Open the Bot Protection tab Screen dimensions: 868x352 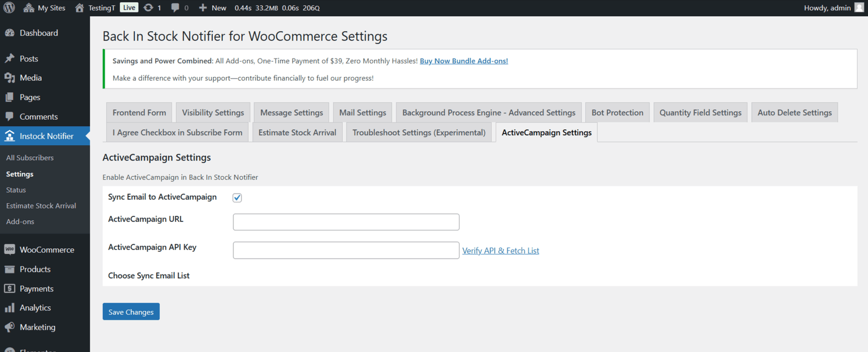click(x=617, y=112)
